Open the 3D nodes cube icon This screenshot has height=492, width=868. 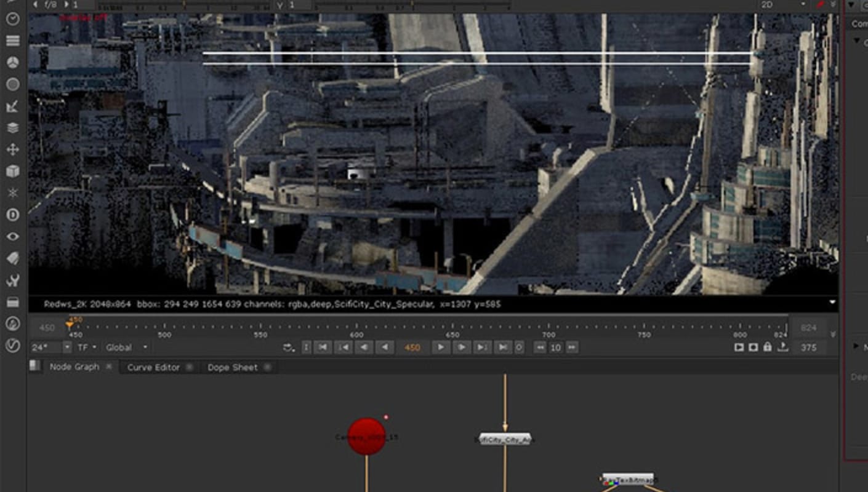click(x=12, y=172)
